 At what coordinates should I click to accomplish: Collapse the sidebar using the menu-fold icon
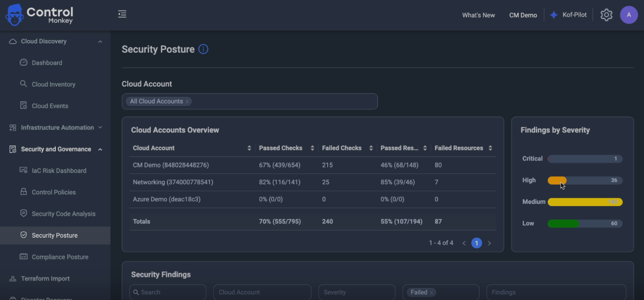[122, 14]
